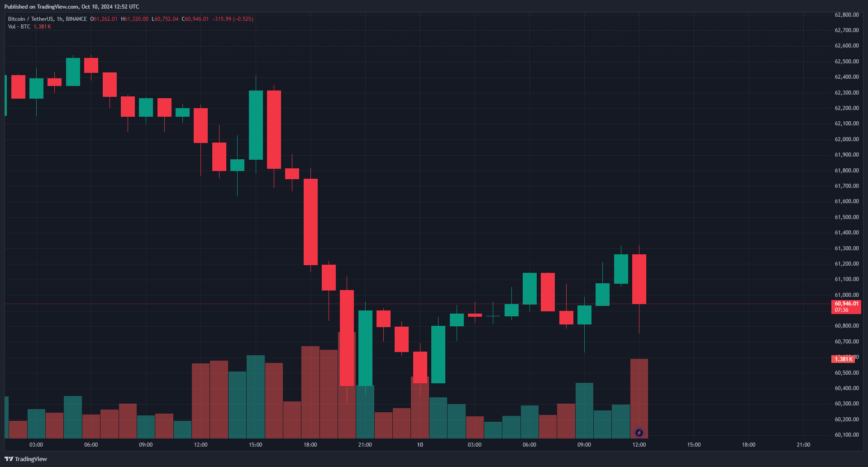This screenshot has height=467, width=868.
Task: Click the most recent red candle body
Action: (x=639, y=279)
